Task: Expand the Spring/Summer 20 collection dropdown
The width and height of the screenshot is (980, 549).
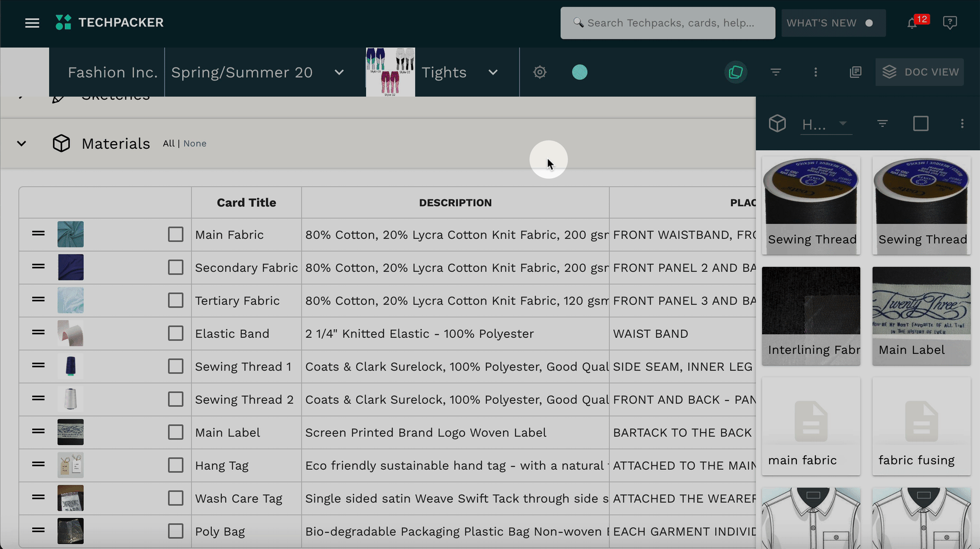Action: [339, 73]
